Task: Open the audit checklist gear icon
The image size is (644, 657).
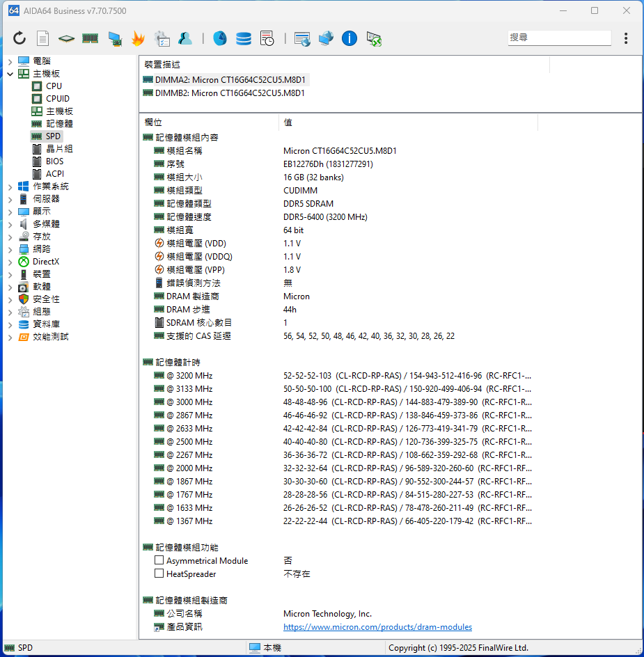Action: [x=162, y=38]
